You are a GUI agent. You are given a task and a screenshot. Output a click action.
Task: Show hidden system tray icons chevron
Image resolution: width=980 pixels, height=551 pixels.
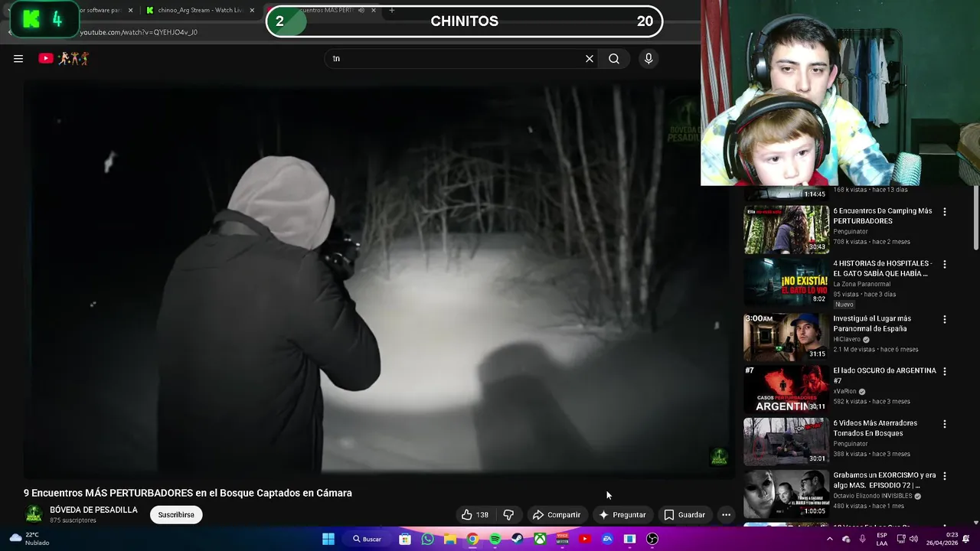pyautogui.click(x=829, y=539)
